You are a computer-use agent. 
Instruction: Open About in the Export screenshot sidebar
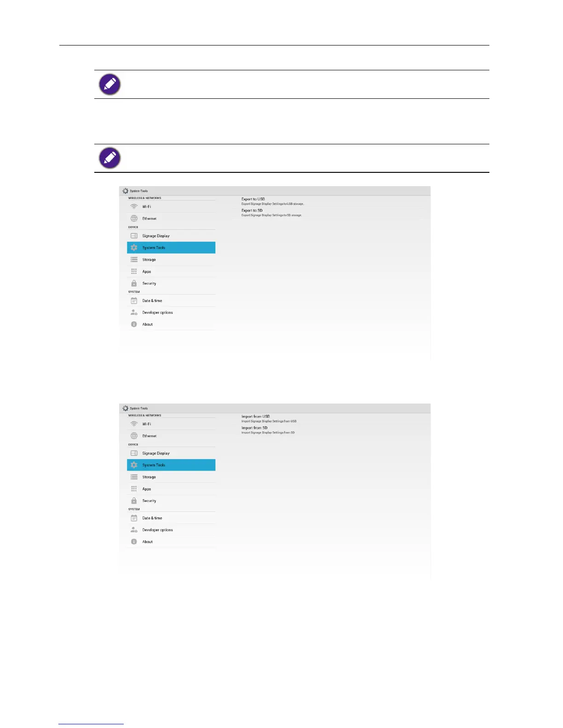point(147,324)
